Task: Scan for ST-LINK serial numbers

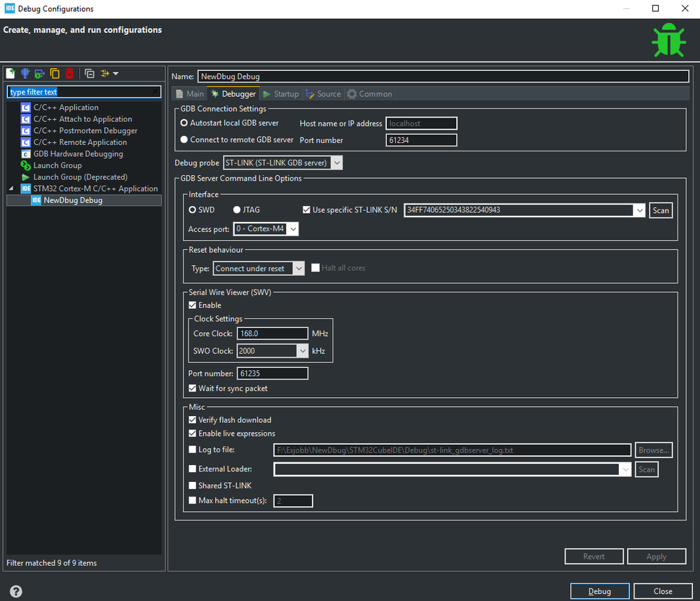Action: pyautogui.click(x=661, y=211)
